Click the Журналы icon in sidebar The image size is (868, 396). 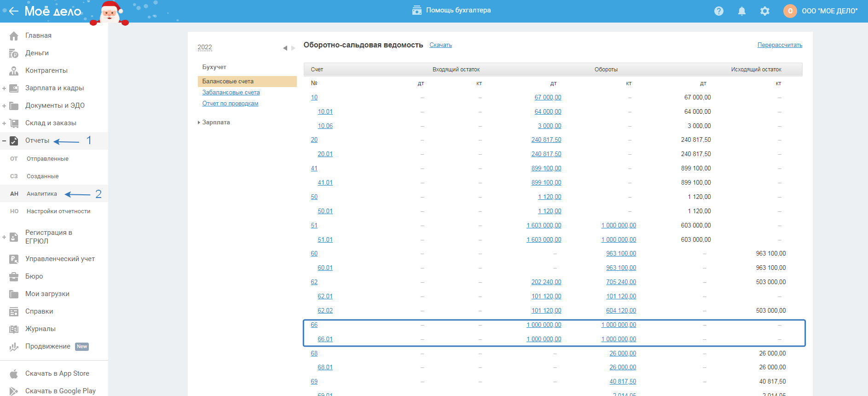click(14, 329)
